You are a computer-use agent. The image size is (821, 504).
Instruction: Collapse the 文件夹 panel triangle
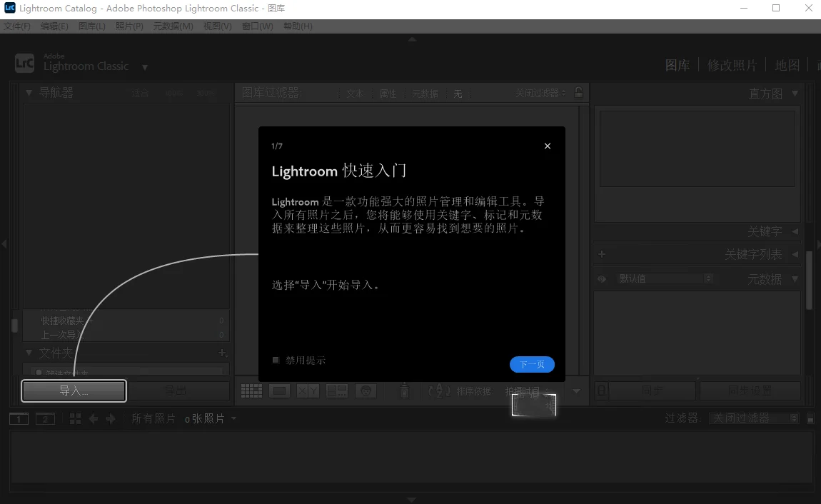click(x=29, y=353)
